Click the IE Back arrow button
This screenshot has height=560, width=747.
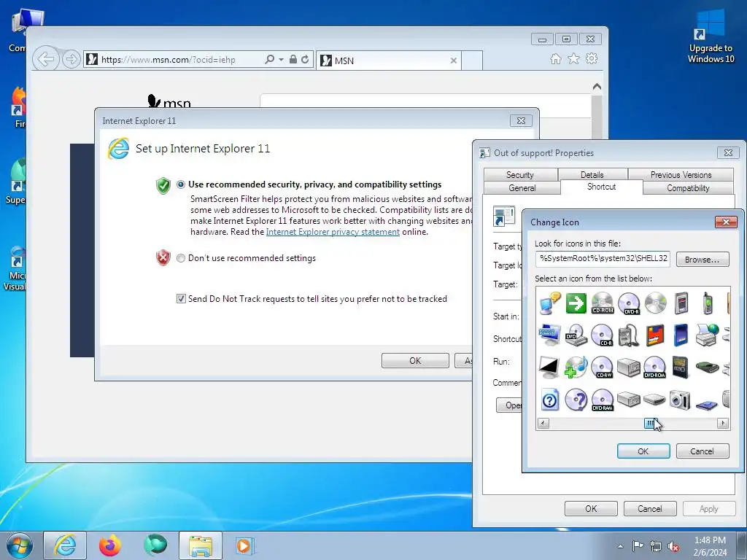[x=46, y=60]
